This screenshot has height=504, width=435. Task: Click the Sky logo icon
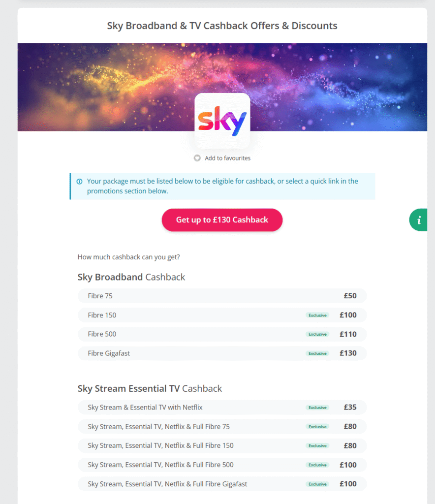[222, 121]
